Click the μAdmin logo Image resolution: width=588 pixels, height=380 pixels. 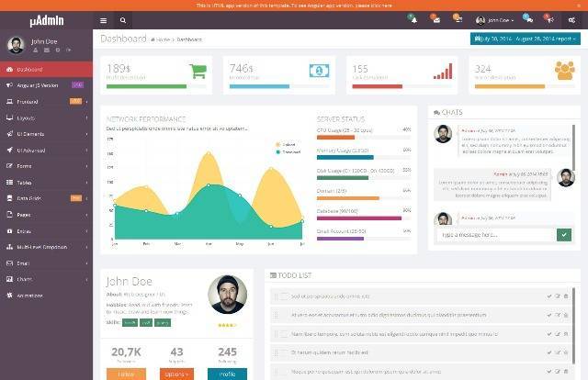(47, 20)
